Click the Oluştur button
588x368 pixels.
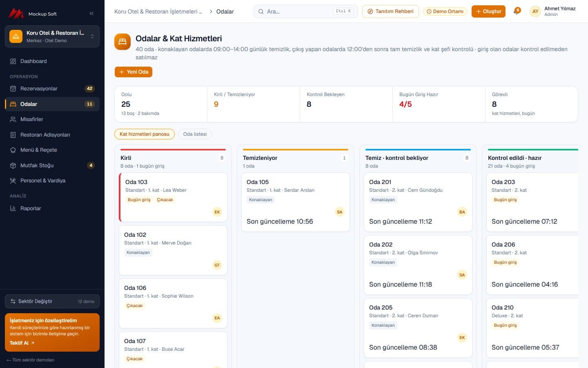pyautogui.click(x=488, y=11)
